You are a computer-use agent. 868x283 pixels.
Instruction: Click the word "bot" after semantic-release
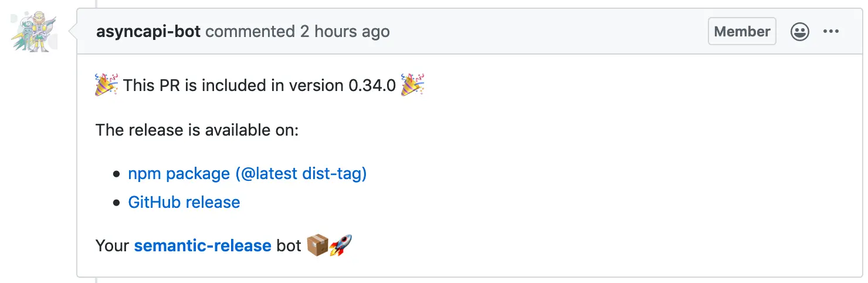point(289,245)
